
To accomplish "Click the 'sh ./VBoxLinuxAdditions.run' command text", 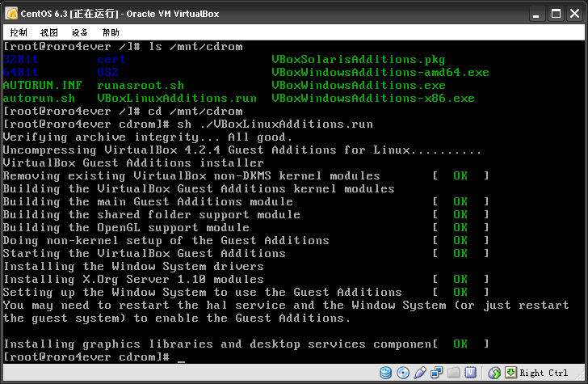I will click(x=275, y=124).
